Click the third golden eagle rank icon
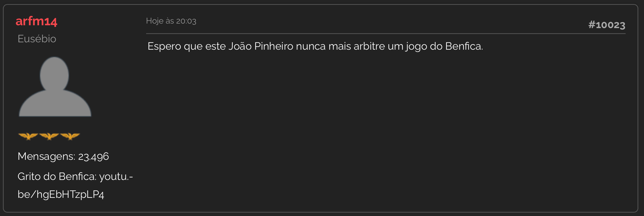Screen dimensions: 644x216 [70, 136]
